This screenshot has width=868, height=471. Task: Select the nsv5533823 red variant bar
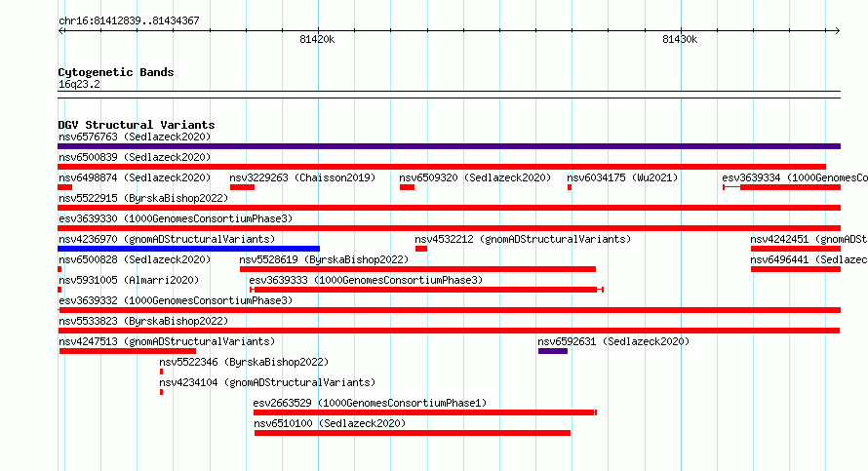click(449, 331)
